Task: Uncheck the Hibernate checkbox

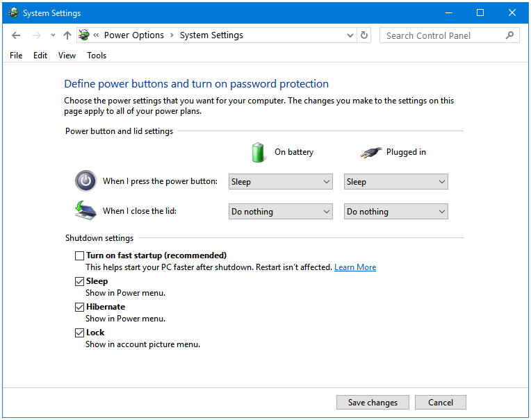Action: click(79, 307)
